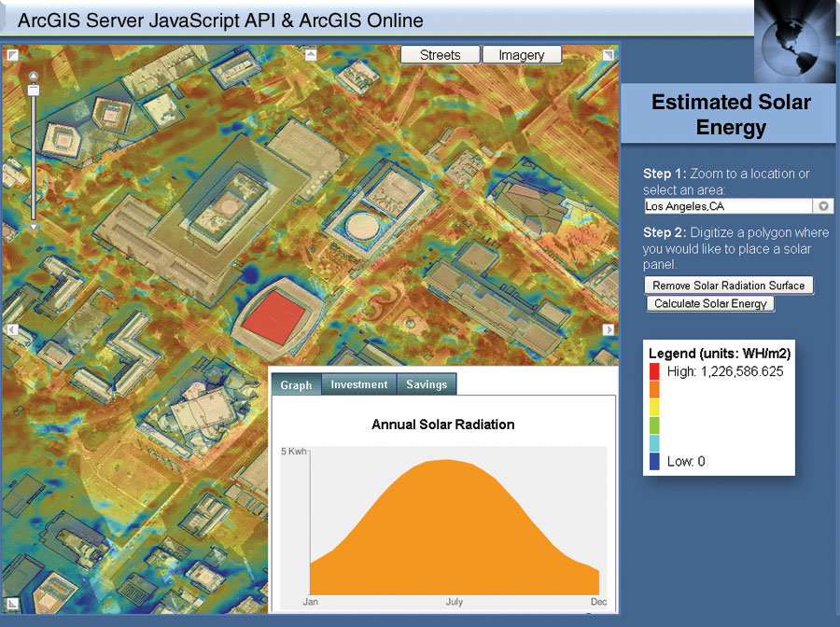The height and width of the screenshot is (627, 840).
Task: Pan the map west using left arrow
Action: tap(12, 330)
